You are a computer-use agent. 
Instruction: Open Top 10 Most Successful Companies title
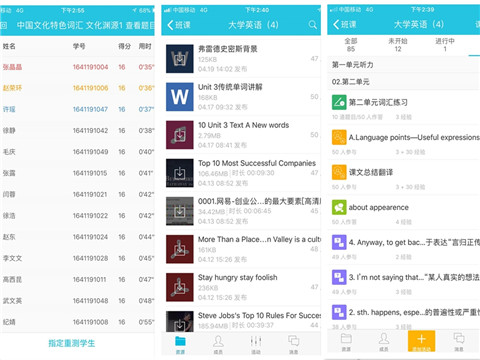click(x=257, y=163)
